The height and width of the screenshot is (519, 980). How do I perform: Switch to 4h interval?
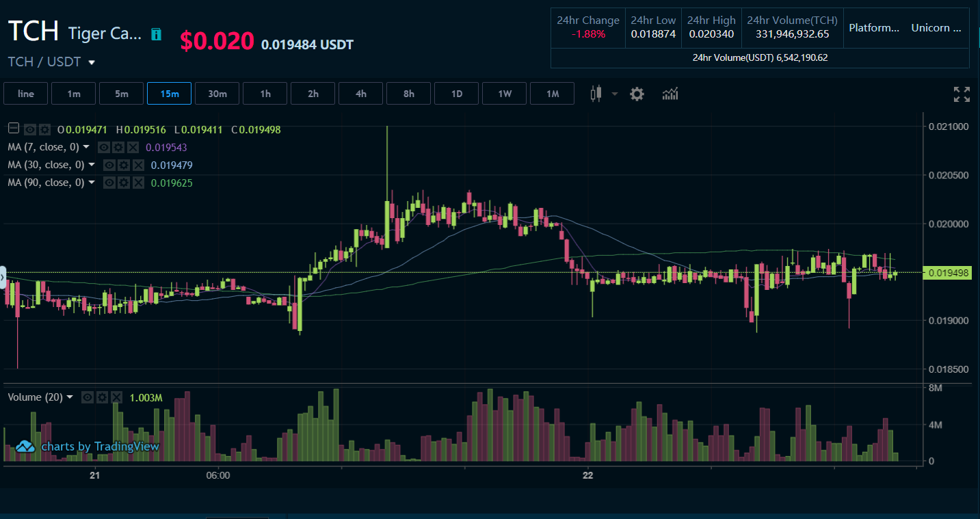361,94
